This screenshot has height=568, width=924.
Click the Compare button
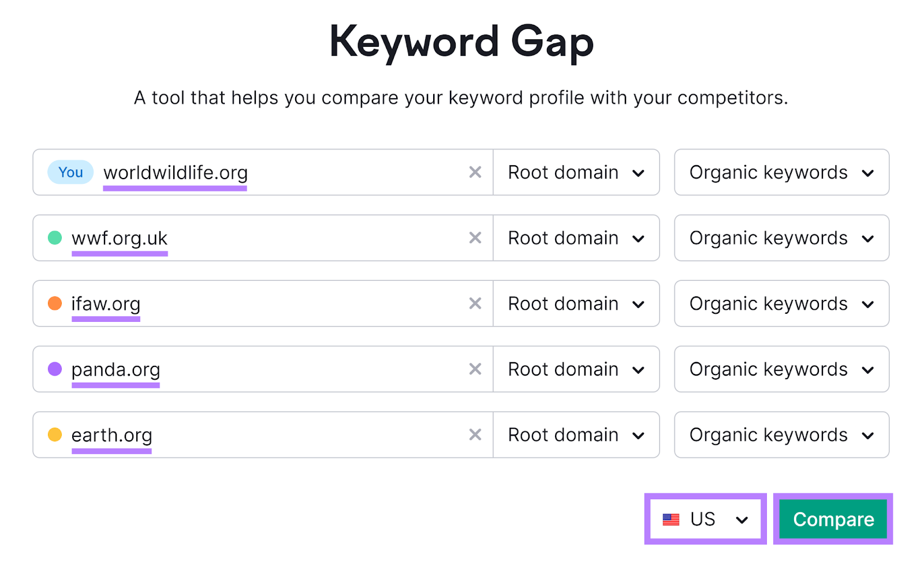coord(833,519)
